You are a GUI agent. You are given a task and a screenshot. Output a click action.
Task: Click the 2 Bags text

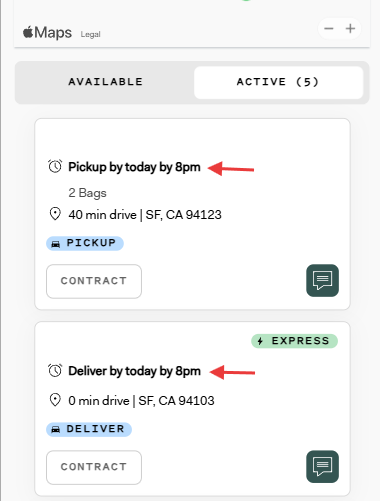87,193
